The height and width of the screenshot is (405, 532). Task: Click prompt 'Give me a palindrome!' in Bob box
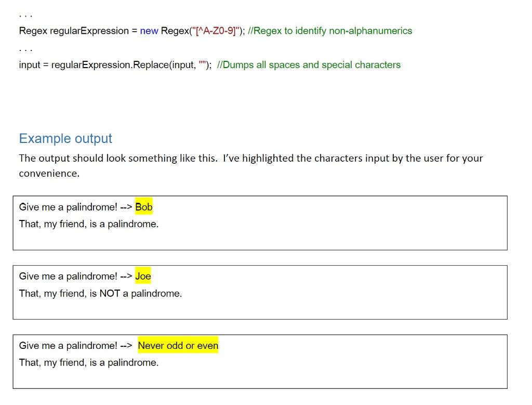click(68, 207)
